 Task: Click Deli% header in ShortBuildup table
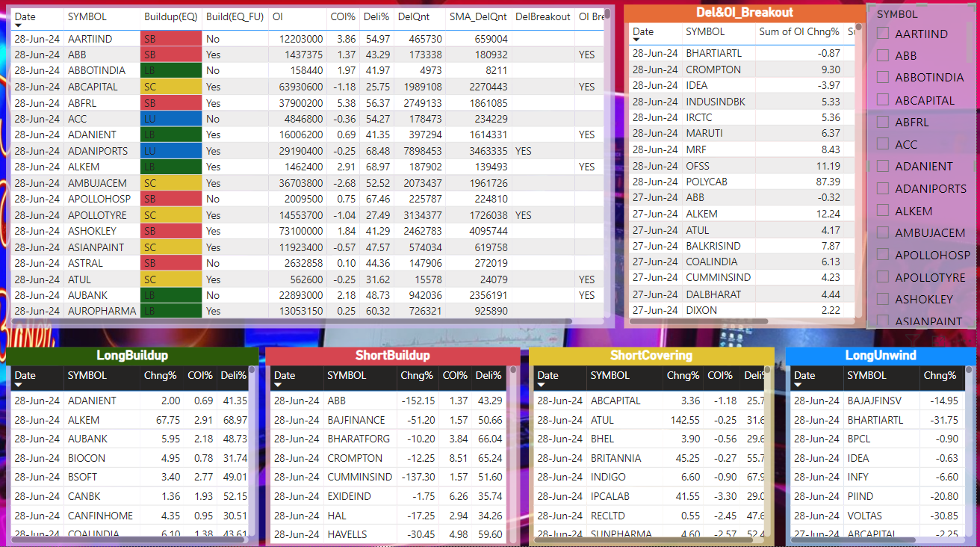coord(489,375)
